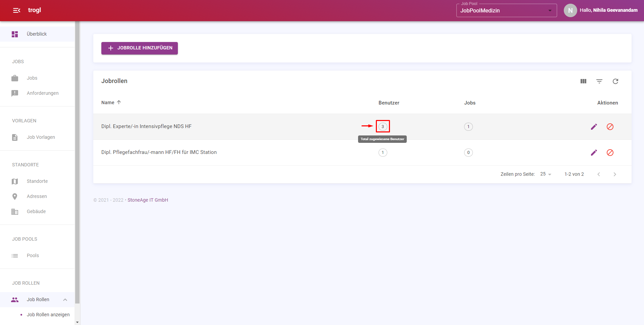This screenshot has width=644, height=325.
Task: Click the sidebar vertical scrollbar
Action: coord(78,162)
